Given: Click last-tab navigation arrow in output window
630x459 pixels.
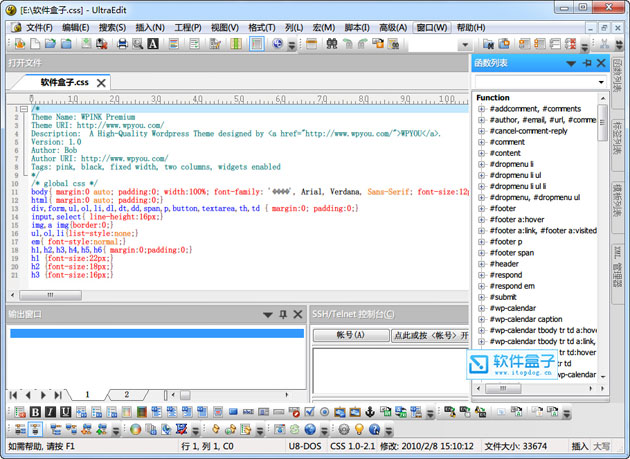Looking at the screenshot, I should 58,395.
